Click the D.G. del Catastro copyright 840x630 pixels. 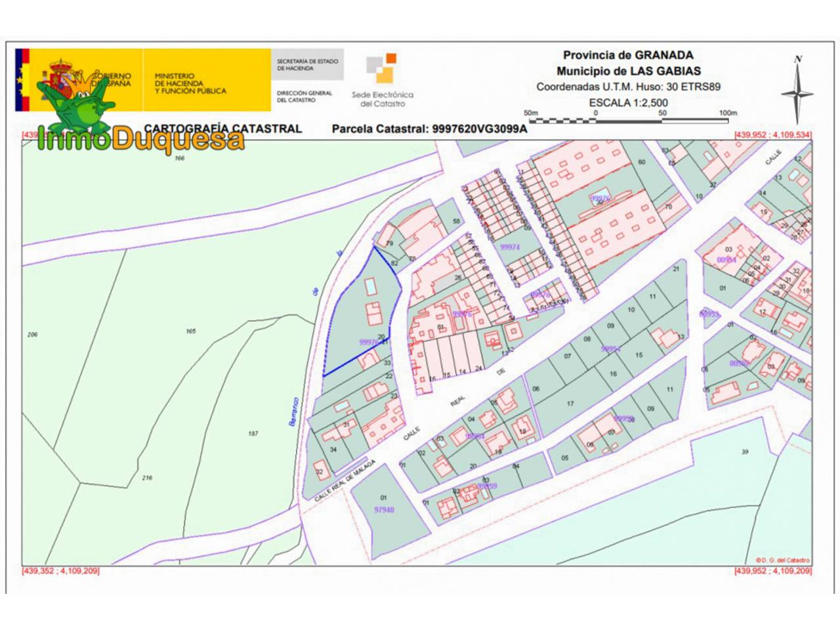[x=782, y=560]
